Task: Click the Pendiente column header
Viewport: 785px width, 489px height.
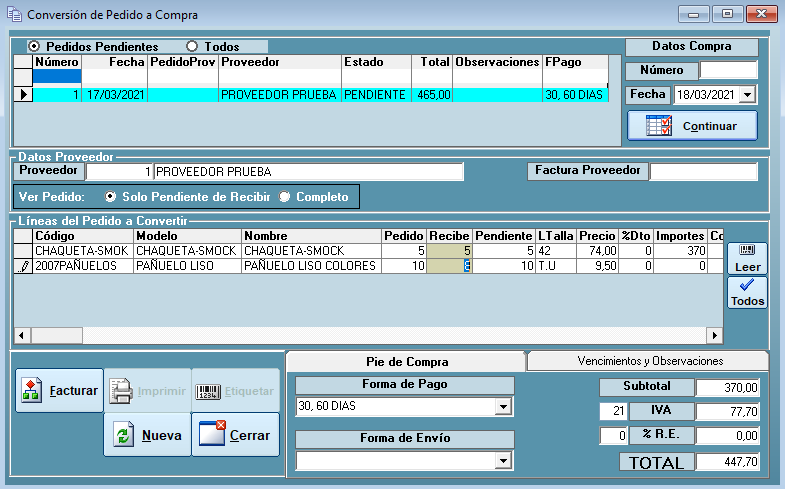Action: coord(504,236)
